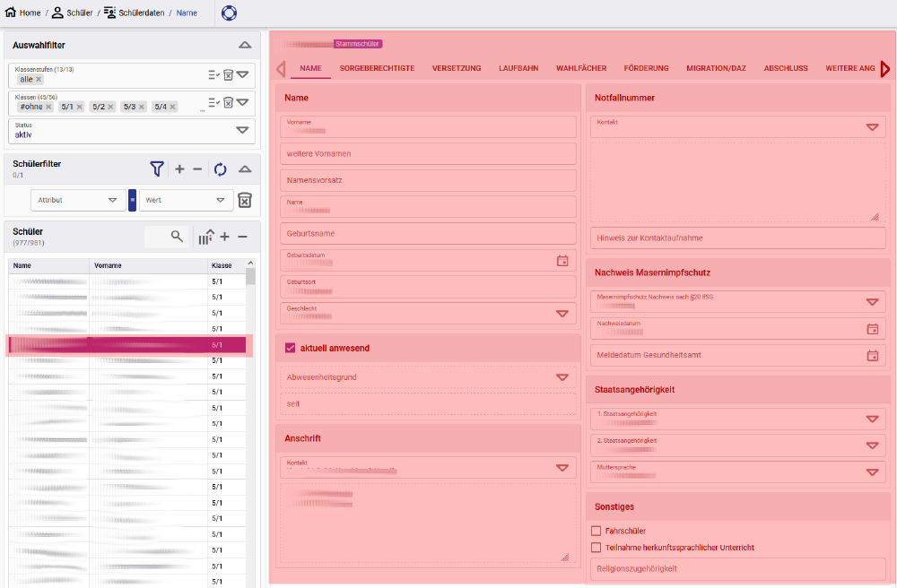Open the Laufbahn tab

(x=518, y=68)
